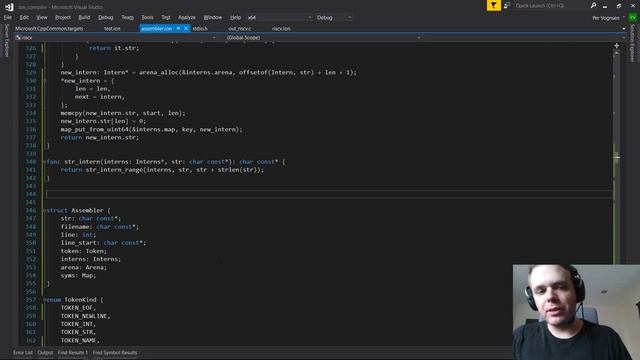Pin the assembler.ion tab
640x360 pixels.
(x=178, y=28)
